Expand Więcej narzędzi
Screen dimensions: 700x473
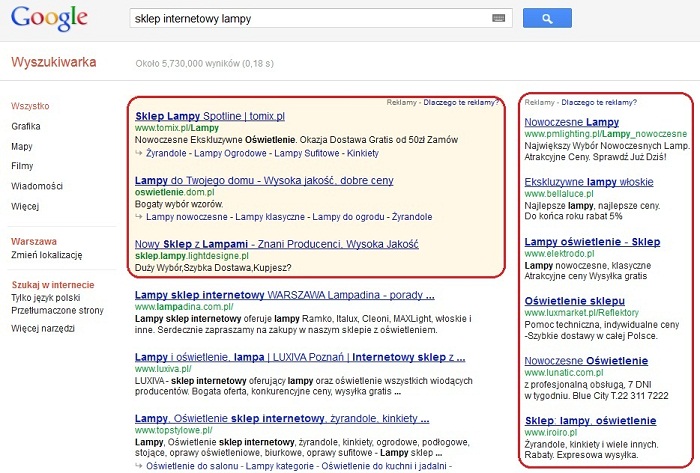[43, 329]
